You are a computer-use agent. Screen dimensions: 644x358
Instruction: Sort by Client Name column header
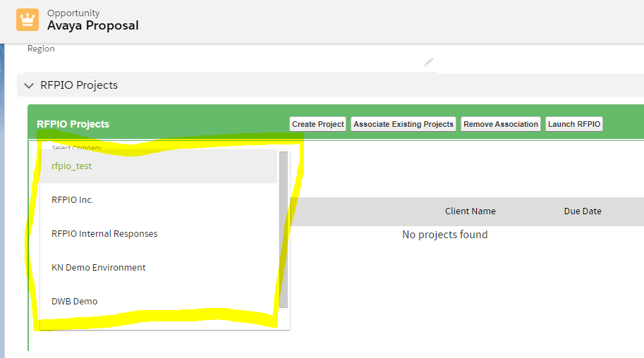click(x=470, y=211)
